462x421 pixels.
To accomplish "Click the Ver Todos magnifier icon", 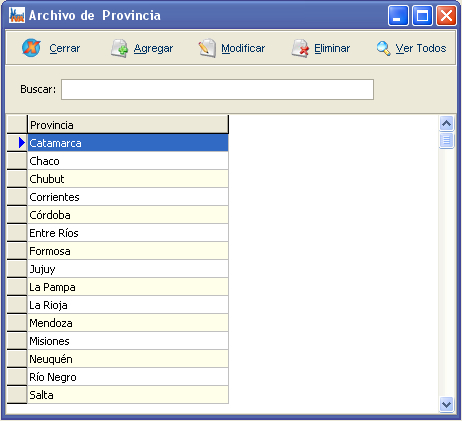I will (x=383, y=49).
